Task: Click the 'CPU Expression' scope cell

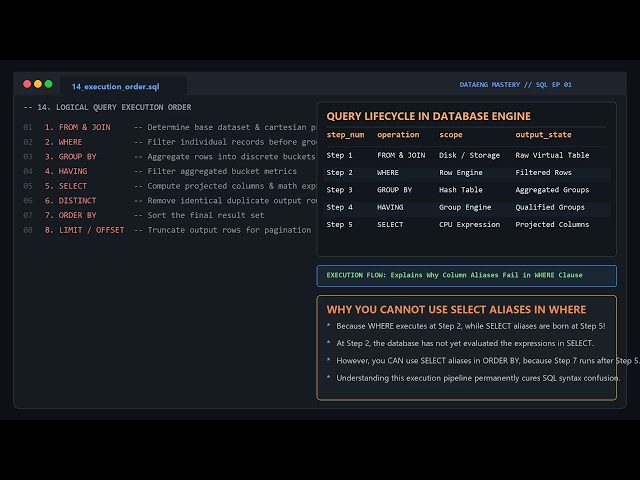Action: tap(469, 224)
